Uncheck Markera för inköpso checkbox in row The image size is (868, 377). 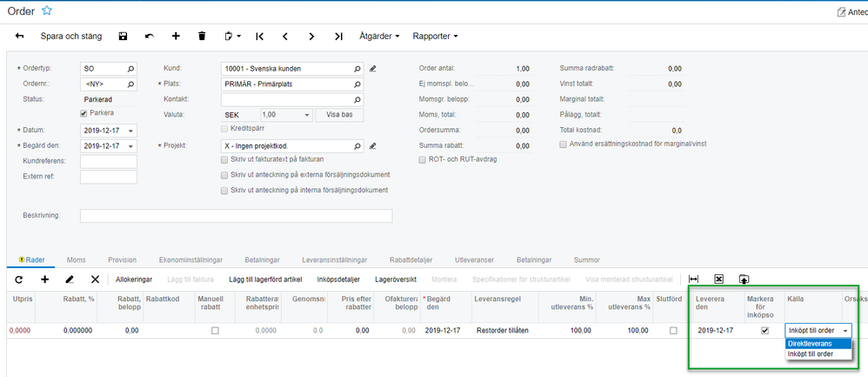765,331
